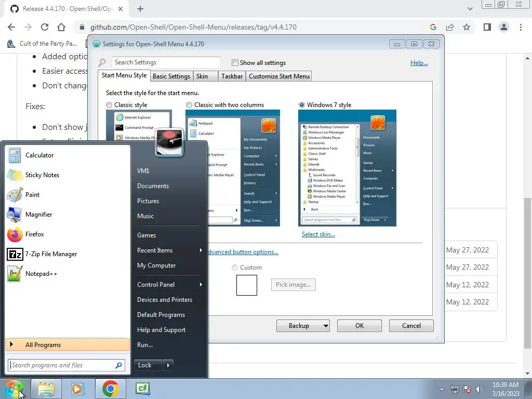Open the Help... link

(x=419, y=63)
